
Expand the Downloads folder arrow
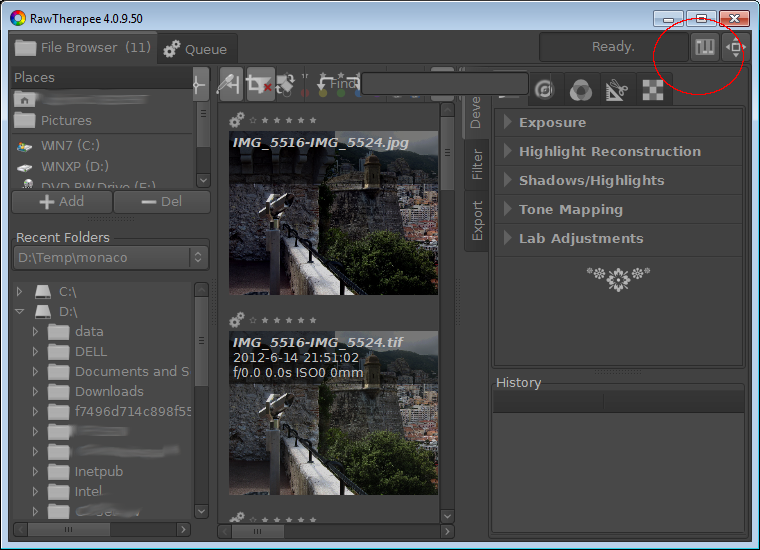coord(35,391)
